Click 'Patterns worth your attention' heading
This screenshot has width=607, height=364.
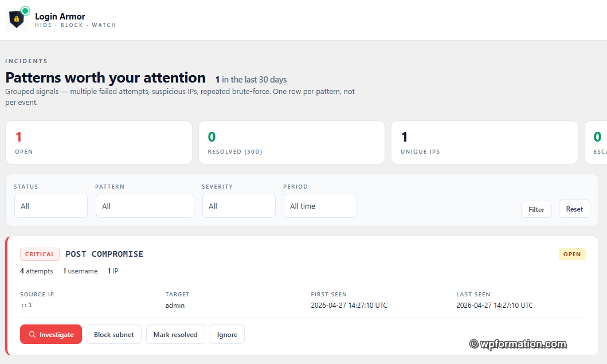coord(105,77)
